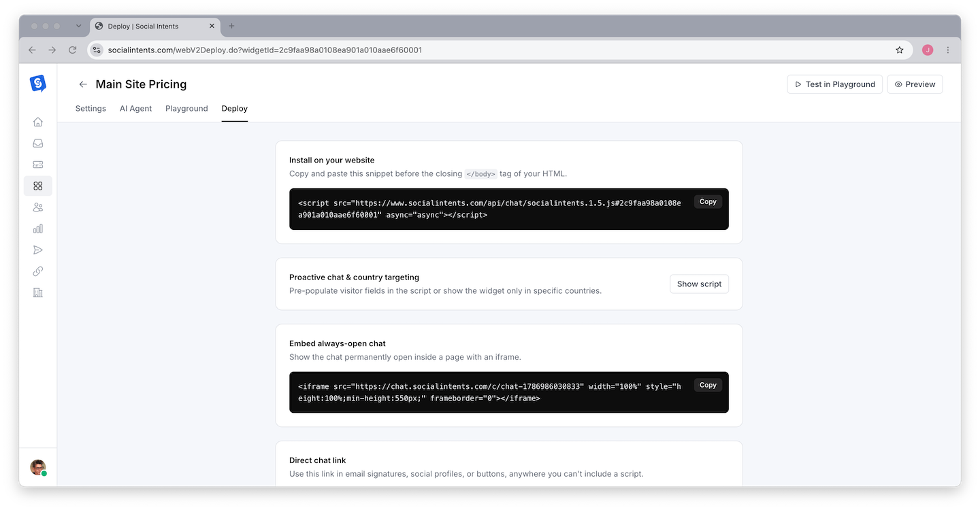This screenshot has height=510, width=980.
Task: Bookmark page with the star icon
Action: [900, 50]
